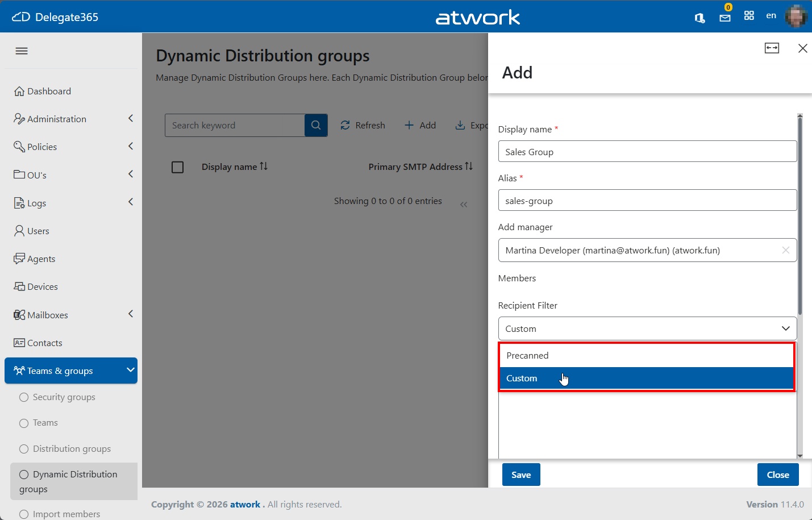Open Devices from the sidebar
Viewport: 812px width, 520px height.
[36, 286]
